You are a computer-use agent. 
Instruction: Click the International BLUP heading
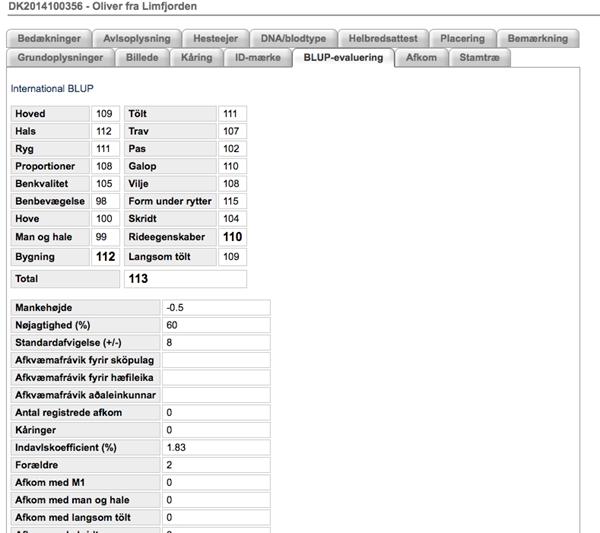52,89
